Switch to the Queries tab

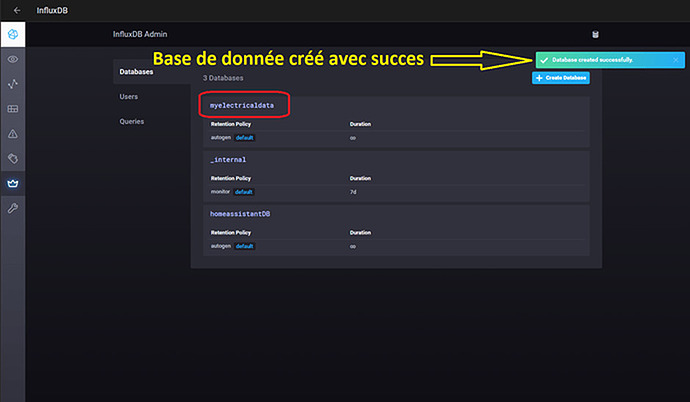tap(132, 121)
